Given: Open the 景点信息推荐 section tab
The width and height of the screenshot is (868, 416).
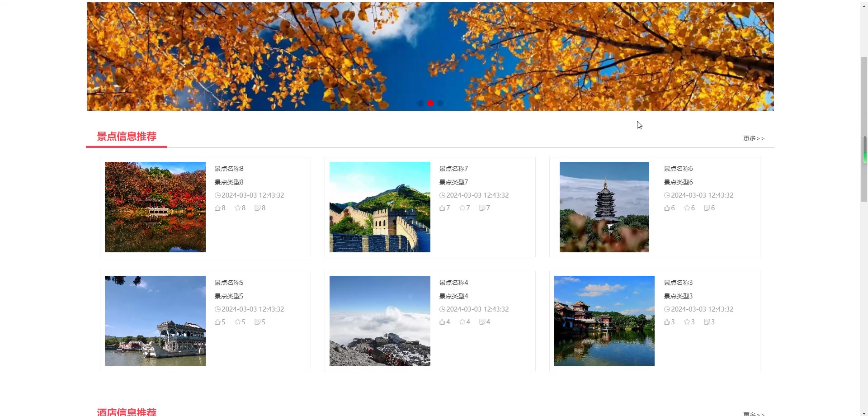Looking at the screenshot, I should tap(127, 137).
